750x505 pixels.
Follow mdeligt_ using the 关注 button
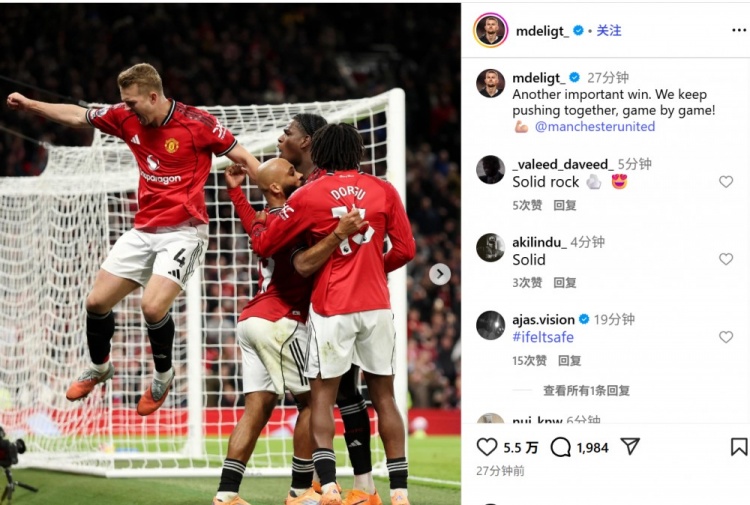click(x=609, y=31)
